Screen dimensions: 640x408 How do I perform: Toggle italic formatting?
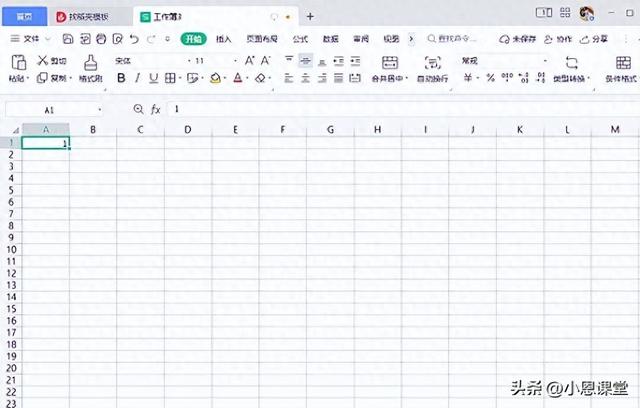pos(138,78)
